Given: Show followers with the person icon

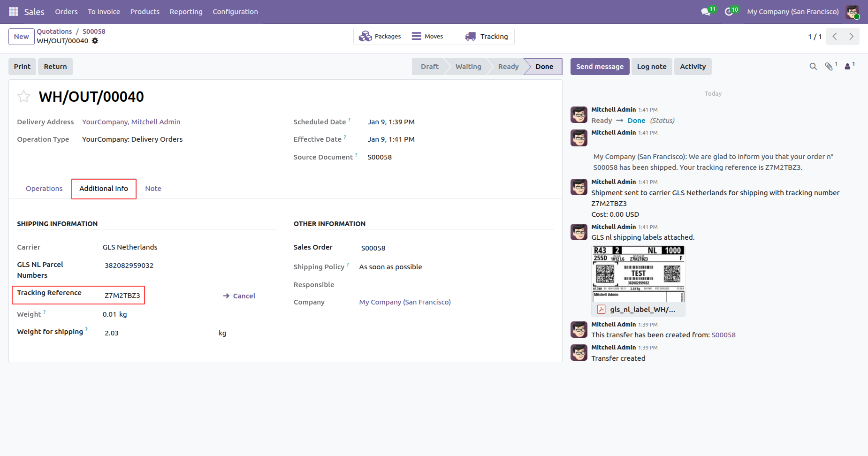Looking at the screenshot, I should [x=847, y=67].
